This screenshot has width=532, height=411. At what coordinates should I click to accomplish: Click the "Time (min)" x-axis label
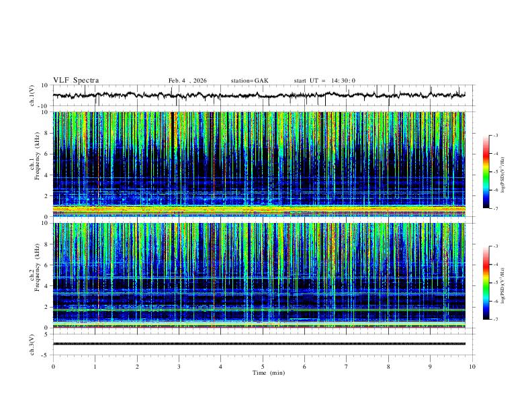pos(269,373)
